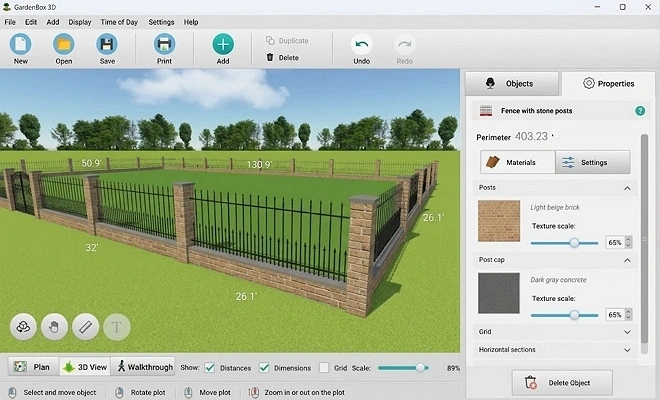
Task: Add a new object with the green plus
Action: 223,44
